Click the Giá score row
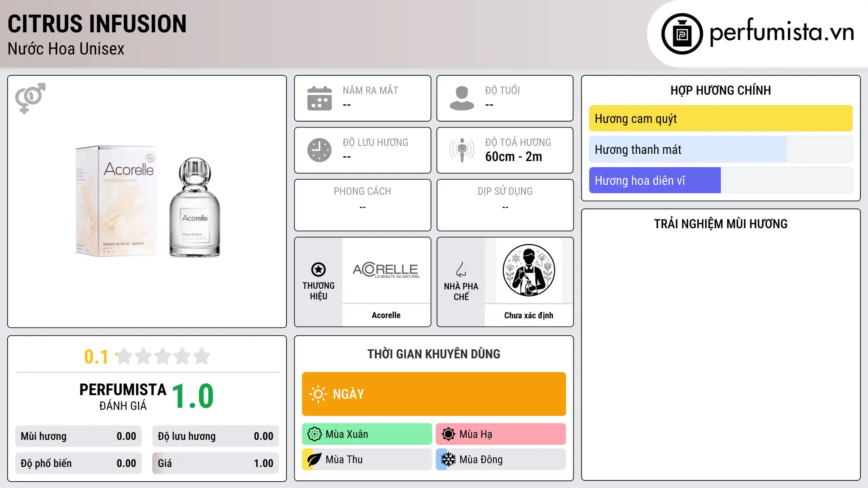The height and width of the screenshot is (488, 868). pyautogui.click(x=216, y=463)
